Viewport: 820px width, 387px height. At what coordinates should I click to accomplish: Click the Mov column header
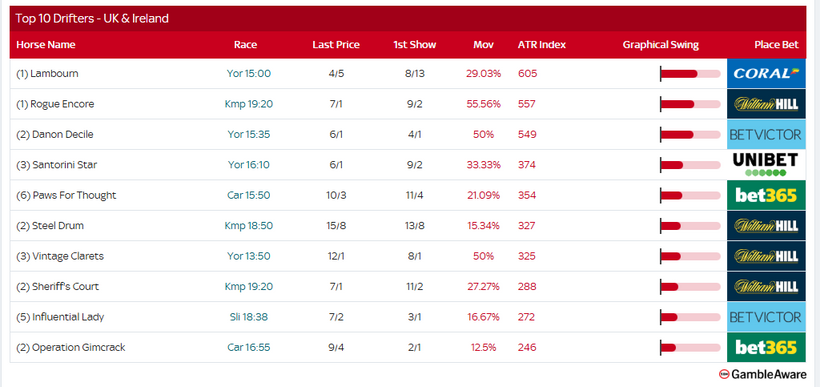[x=483, y=45]
